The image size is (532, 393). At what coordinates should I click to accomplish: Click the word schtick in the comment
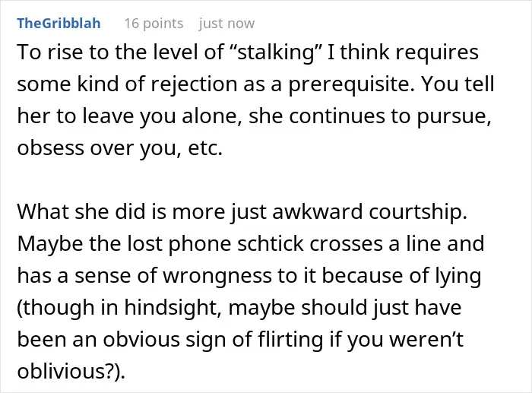[x=270, y=244]
